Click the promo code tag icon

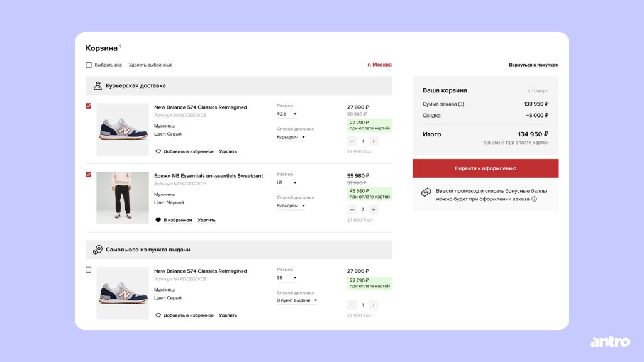click(x=426, y=192)
